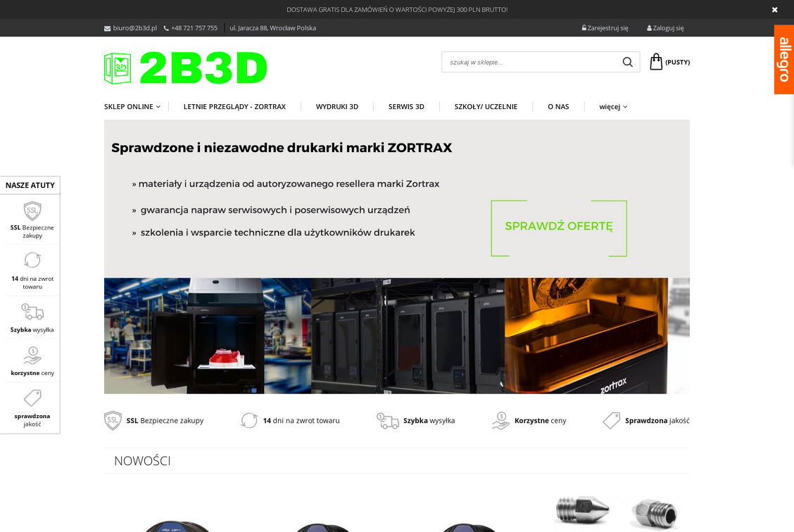
Task: Click the hand with coin icon in sidebar
Action: pyautogui.click(x=32, y=355)
